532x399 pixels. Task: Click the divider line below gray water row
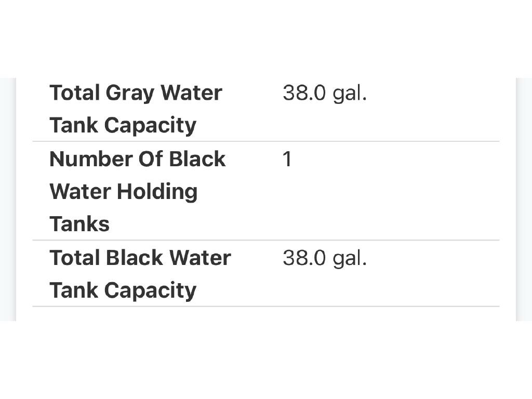(x=266, y=141)
